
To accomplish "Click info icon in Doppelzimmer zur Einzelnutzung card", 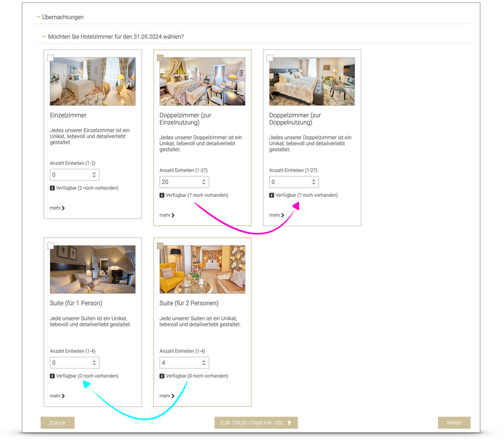I will (x=162, y=195).
